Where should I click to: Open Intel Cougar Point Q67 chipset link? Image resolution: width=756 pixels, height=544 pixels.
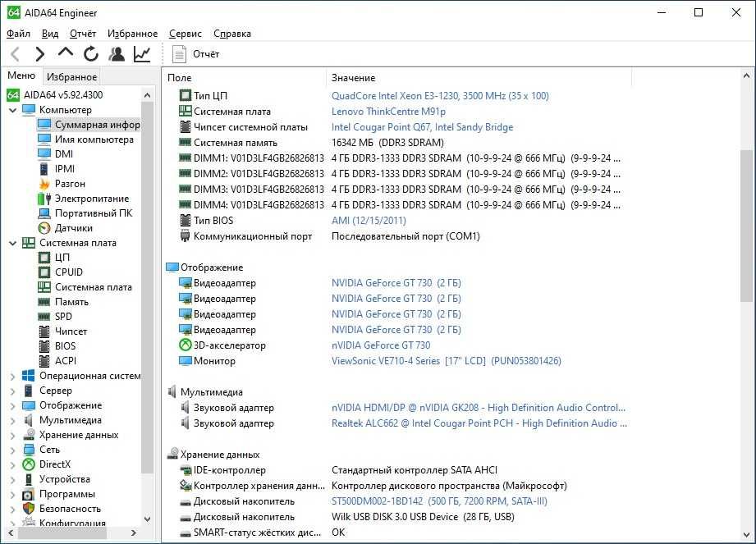point(422,127)
